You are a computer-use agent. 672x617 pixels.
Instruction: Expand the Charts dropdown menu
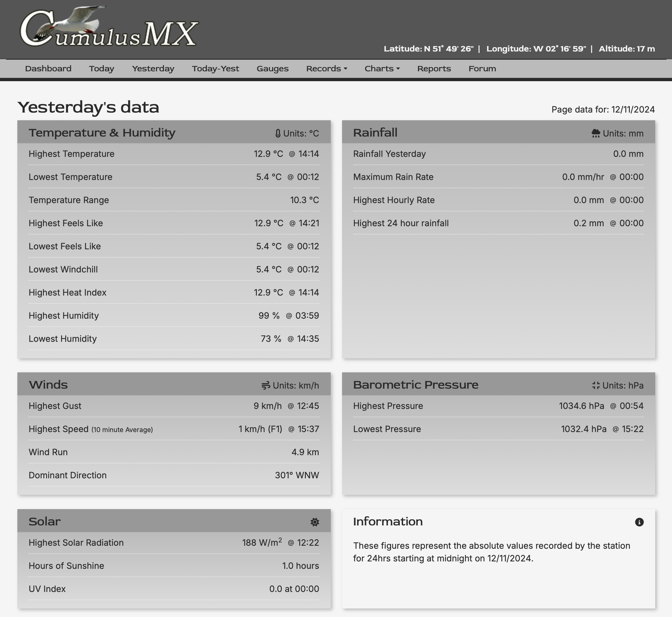pyautogui.click(x=382, y=69)
